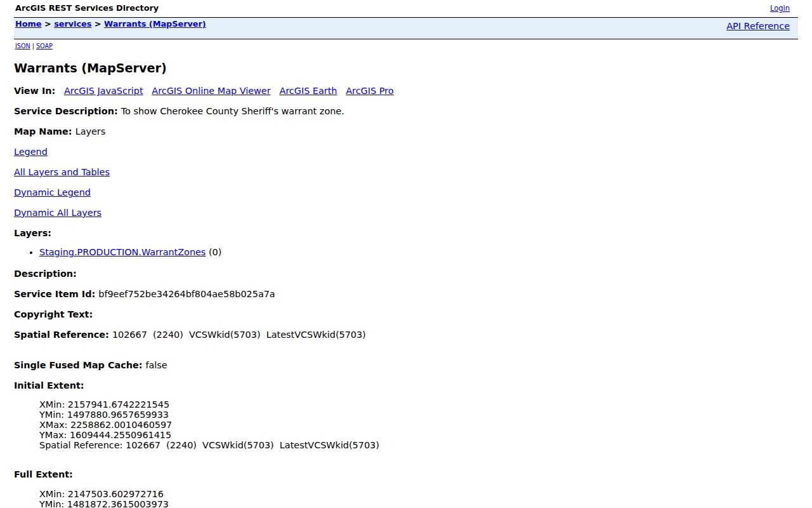Image resolution: width=812 pixels, height=508 pixels.
Task: Click the YMax value 1609444.2550961415
Action: pyautogui.click(x=121, y=435)
